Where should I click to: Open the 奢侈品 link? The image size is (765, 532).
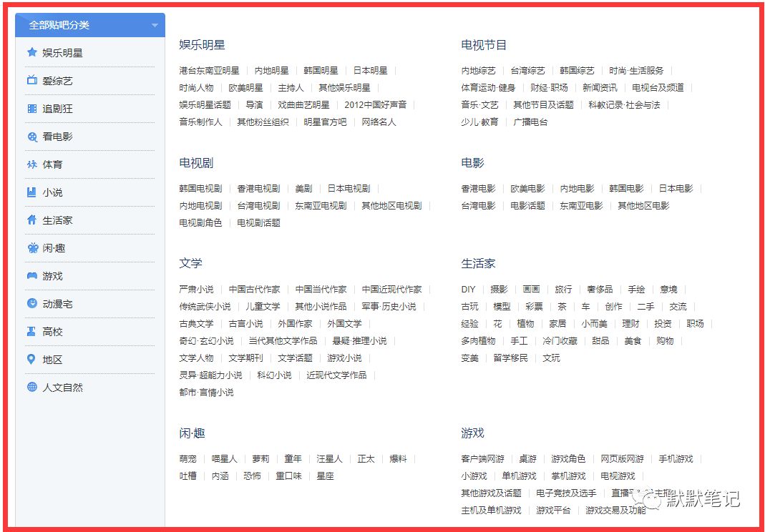tap(600, 290)
